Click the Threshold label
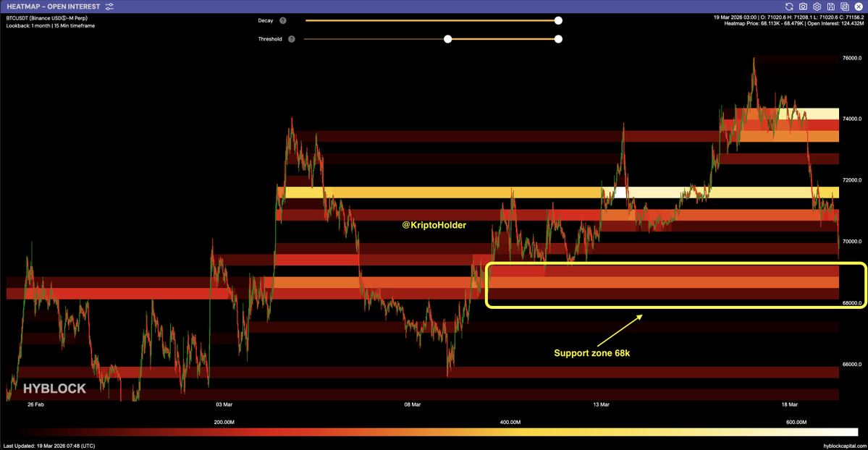Viewport: 868px width, 450px height. pyautogui.click(x=270, y=39)
